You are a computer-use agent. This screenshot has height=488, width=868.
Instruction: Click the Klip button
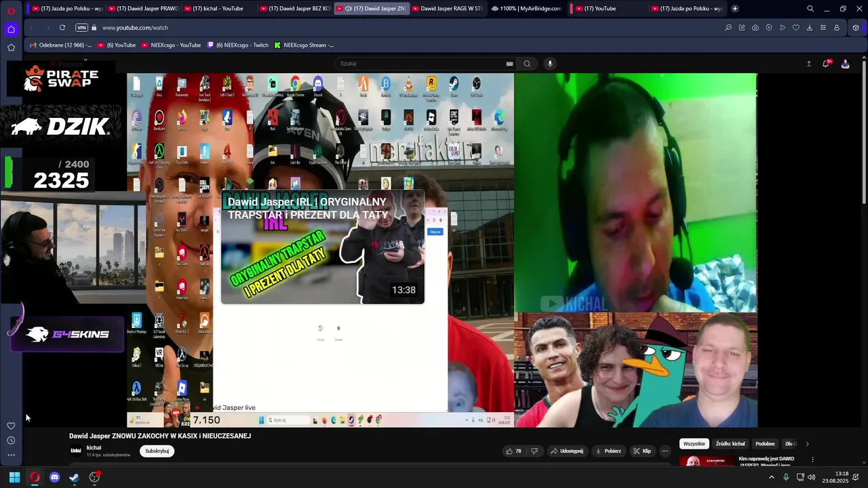pyautogui.click(x=642, y=451)
